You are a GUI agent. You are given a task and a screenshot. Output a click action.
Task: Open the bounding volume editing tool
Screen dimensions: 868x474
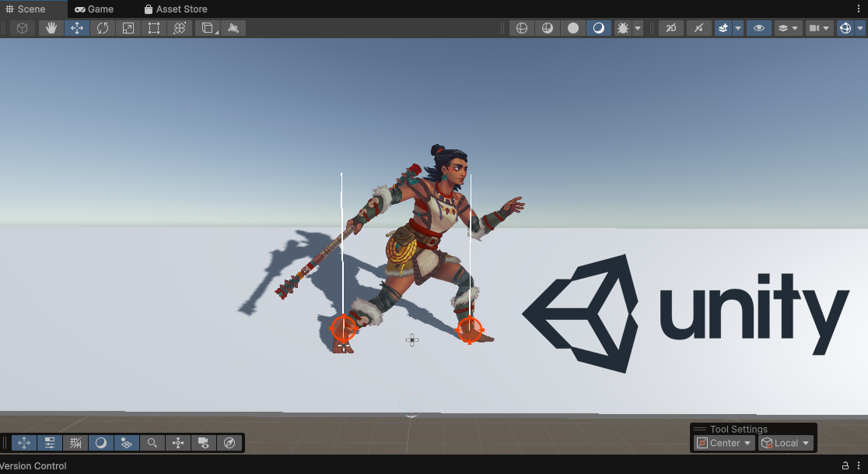click(x=208, y=28)
